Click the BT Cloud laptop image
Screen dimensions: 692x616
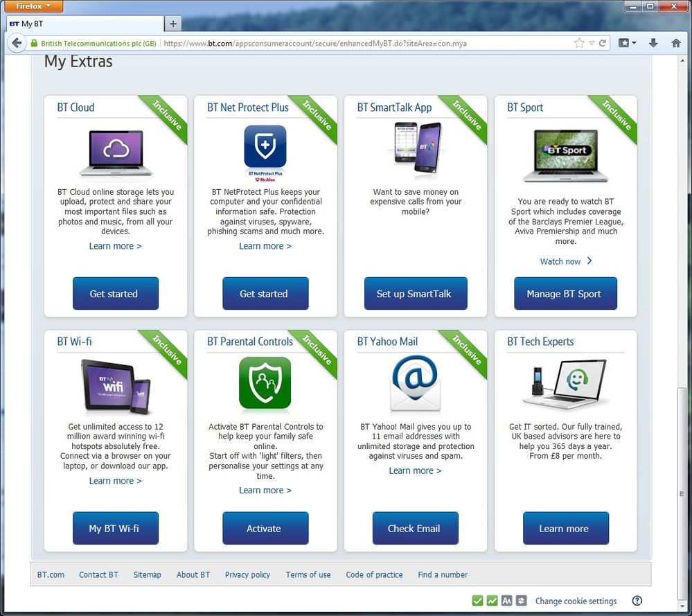click(x=116, y=153)
